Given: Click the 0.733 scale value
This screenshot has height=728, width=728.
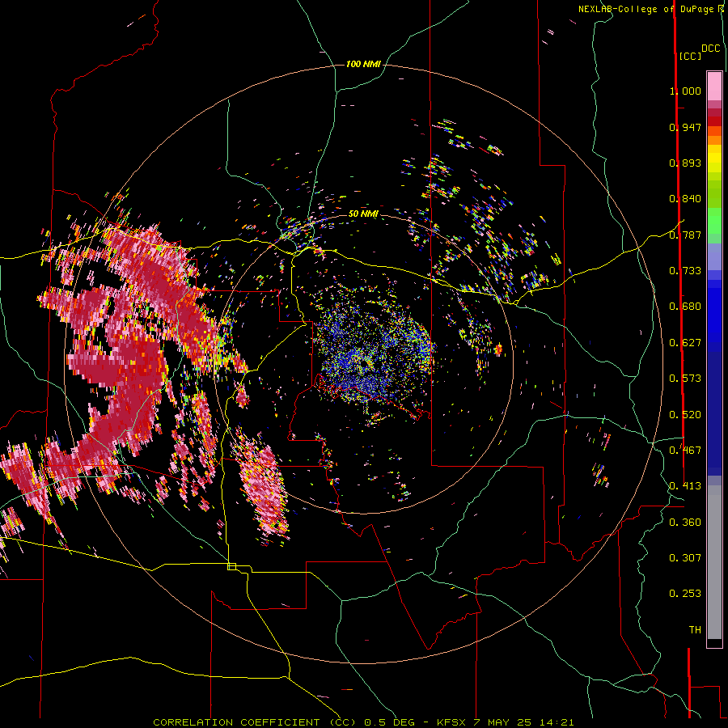Looking at the screenshot, I should click(x=685, y=271).
